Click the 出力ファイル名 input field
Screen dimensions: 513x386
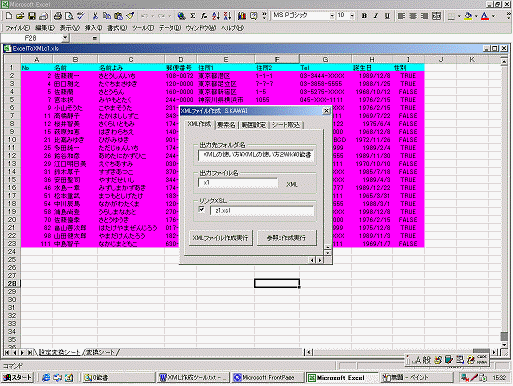tap(238, 183)
